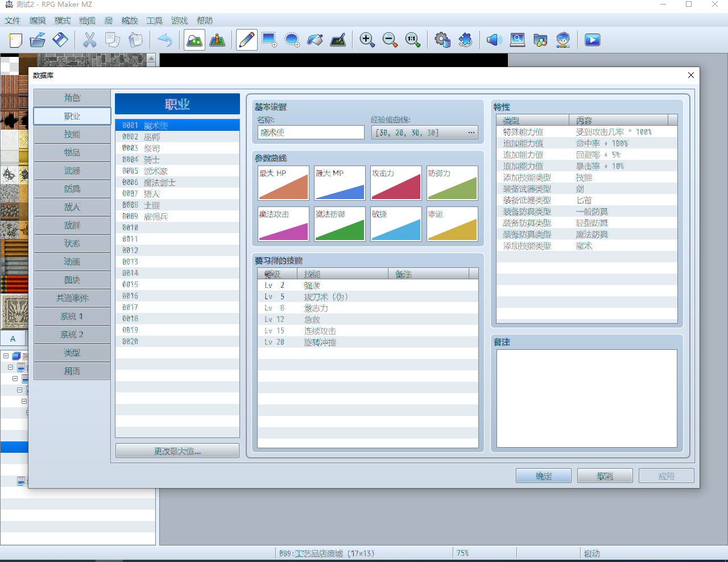Image resolution: width=728 pixels, height=562 pixels.
Task: Open the 工具 menu
Action: tap(154, 20)
